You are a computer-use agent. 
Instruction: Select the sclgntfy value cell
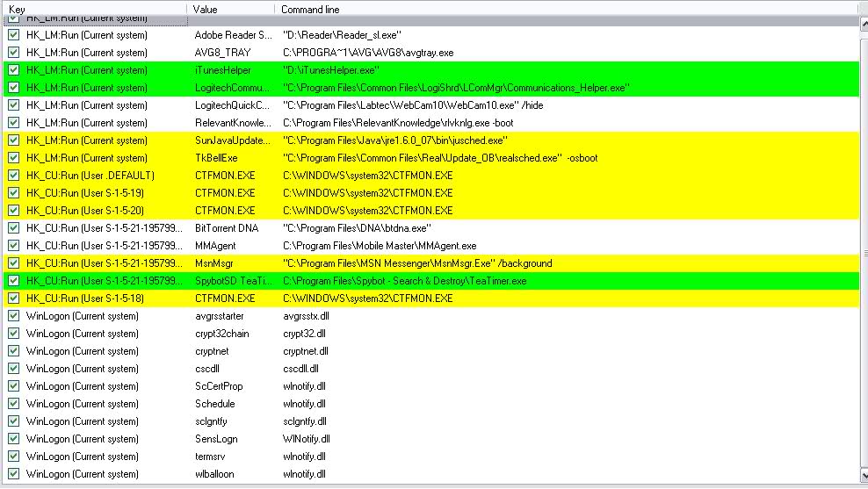click(x=211, y=421)
